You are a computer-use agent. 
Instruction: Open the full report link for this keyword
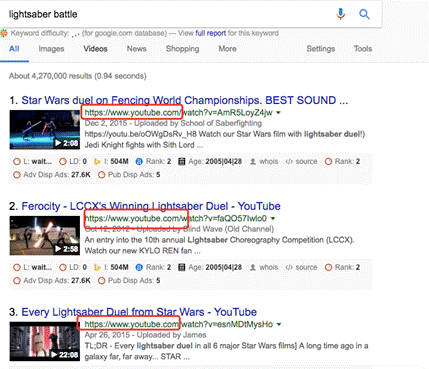[210, 33]
